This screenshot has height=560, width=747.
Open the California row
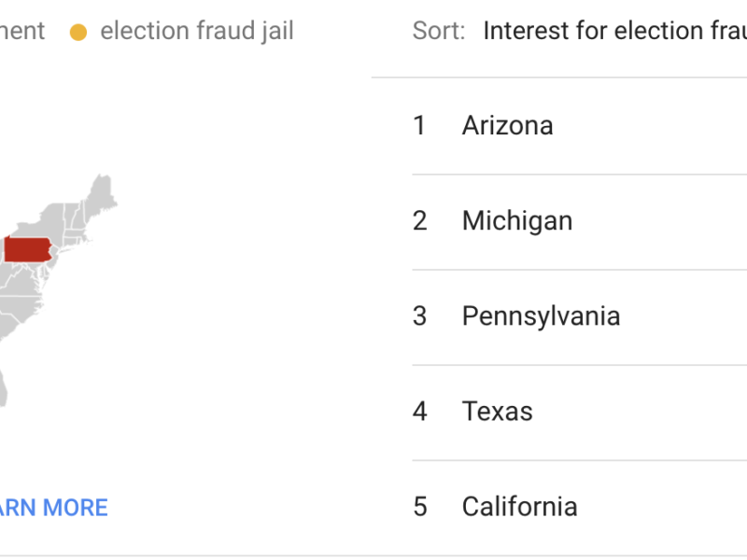click(519, 507)
